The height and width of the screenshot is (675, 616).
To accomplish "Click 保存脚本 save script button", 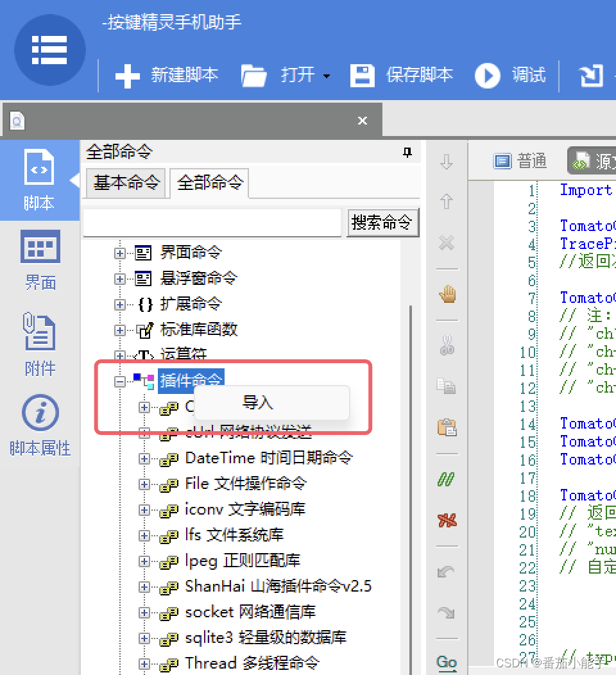I will click(401, 75).
